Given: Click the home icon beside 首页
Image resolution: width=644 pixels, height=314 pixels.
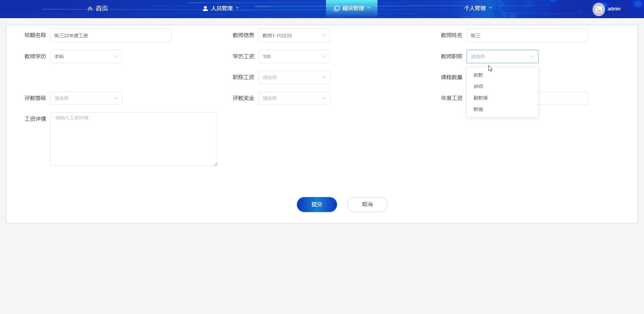Looking at the screenshot, I should click(x=90, y=8).
